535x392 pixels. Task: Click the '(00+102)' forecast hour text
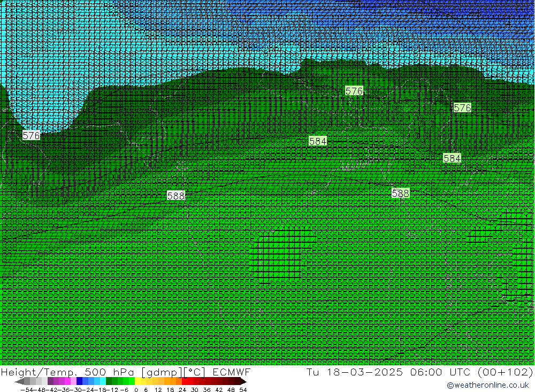[505, 372]
